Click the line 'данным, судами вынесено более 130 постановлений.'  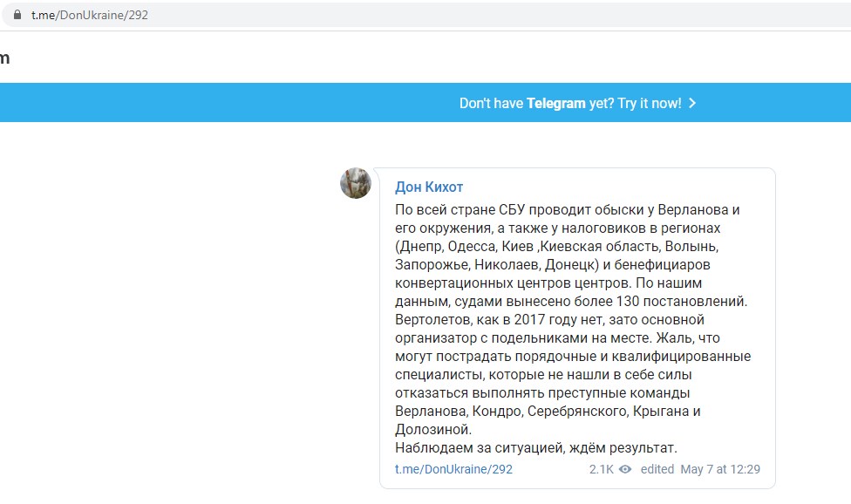571,301
